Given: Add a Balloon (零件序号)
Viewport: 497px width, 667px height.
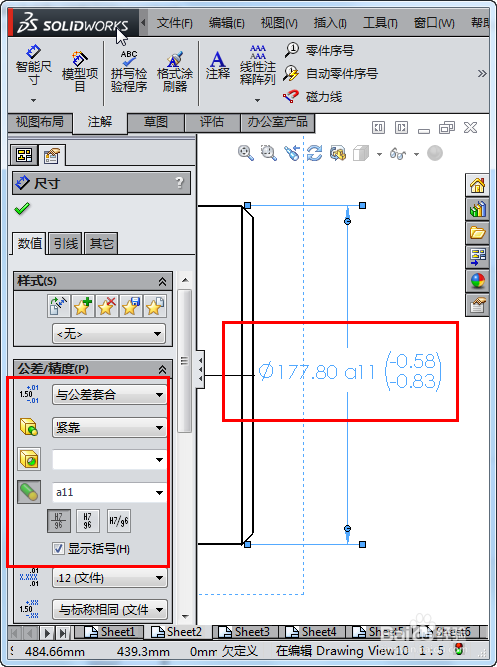Looking at the screenshot, I should [319, 51].
